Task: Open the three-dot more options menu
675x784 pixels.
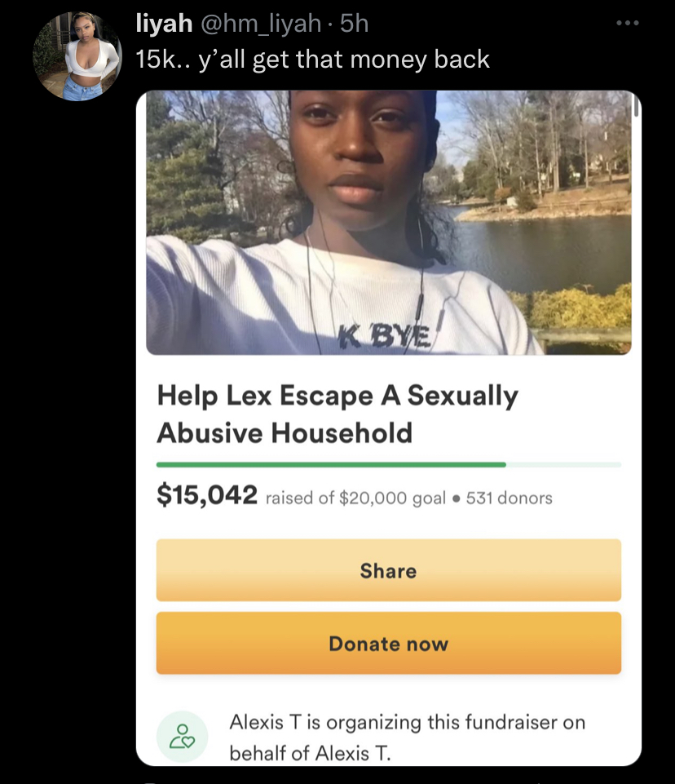Action: (x=628, y=23)
